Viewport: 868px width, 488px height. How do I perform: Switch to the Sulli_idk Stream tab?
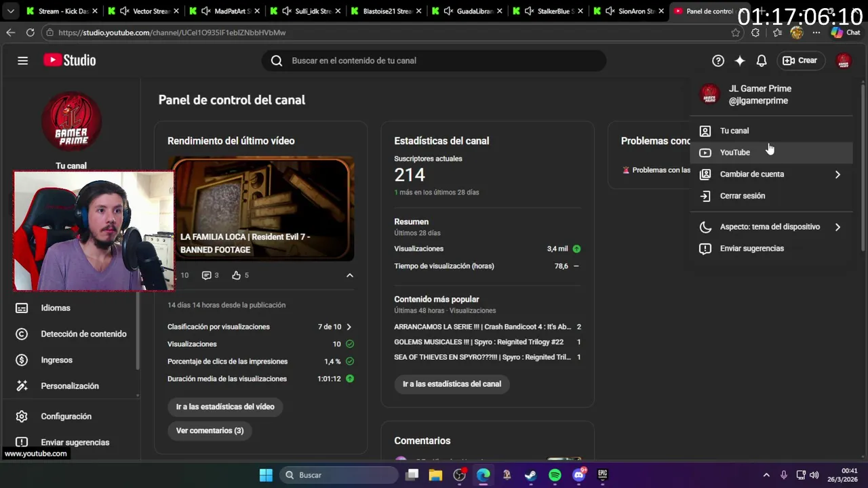coord(305,12)
